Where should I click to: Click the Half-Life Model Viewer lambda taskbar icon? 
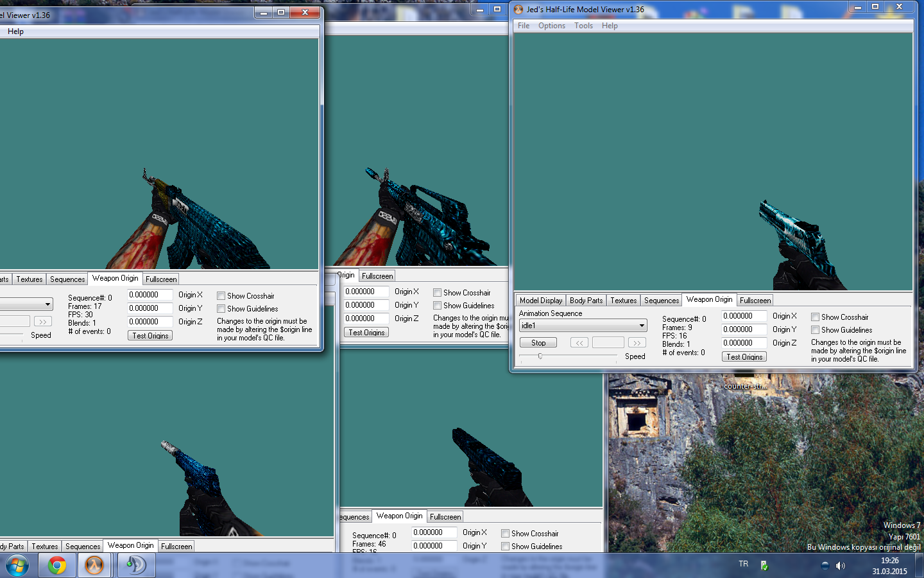tap(94, 566)
